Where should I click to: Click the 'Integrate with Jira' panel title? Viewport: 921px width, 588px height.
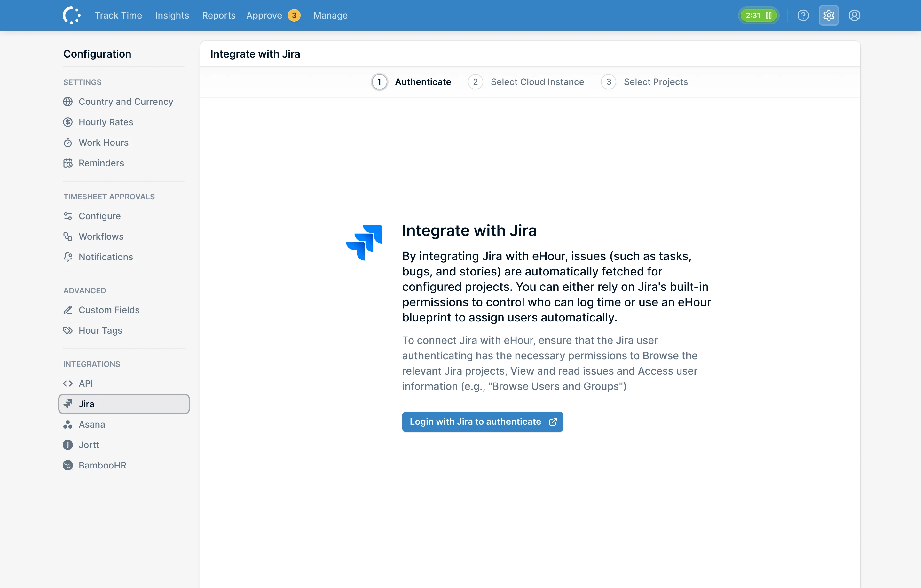tap(255, 54)
